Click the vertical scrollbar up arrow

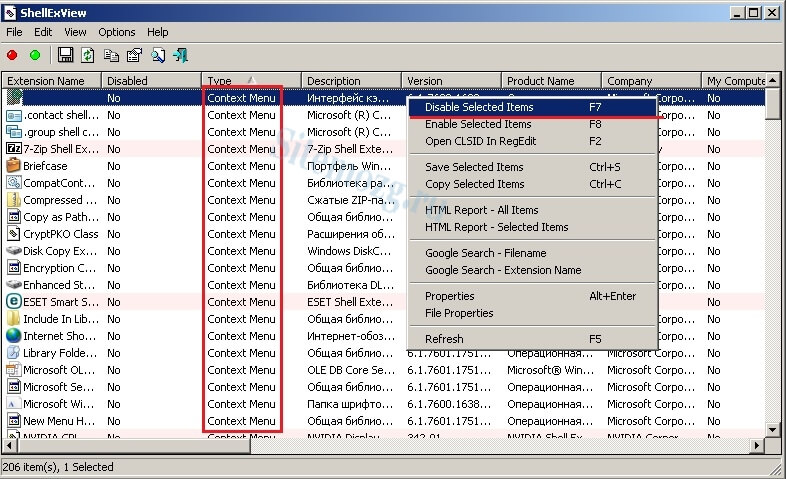click(772, 80)
